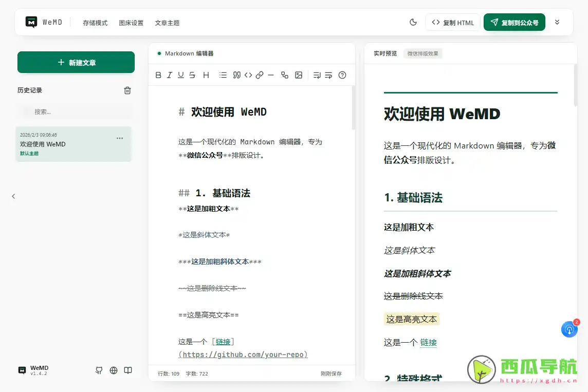Open GitHub link in sidebar footer

pos(99,370)
